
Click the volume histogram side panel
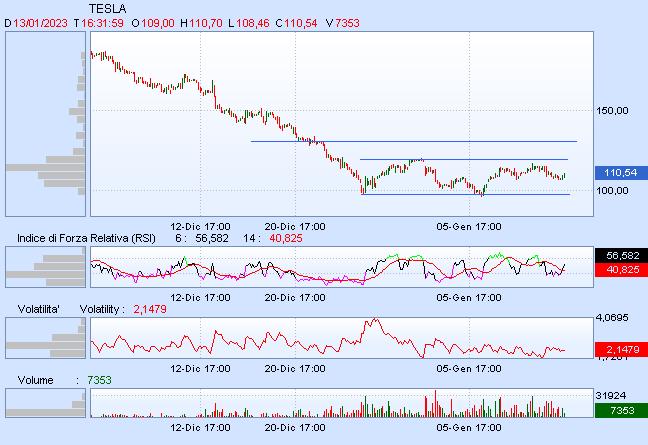[x=45, y=403]
